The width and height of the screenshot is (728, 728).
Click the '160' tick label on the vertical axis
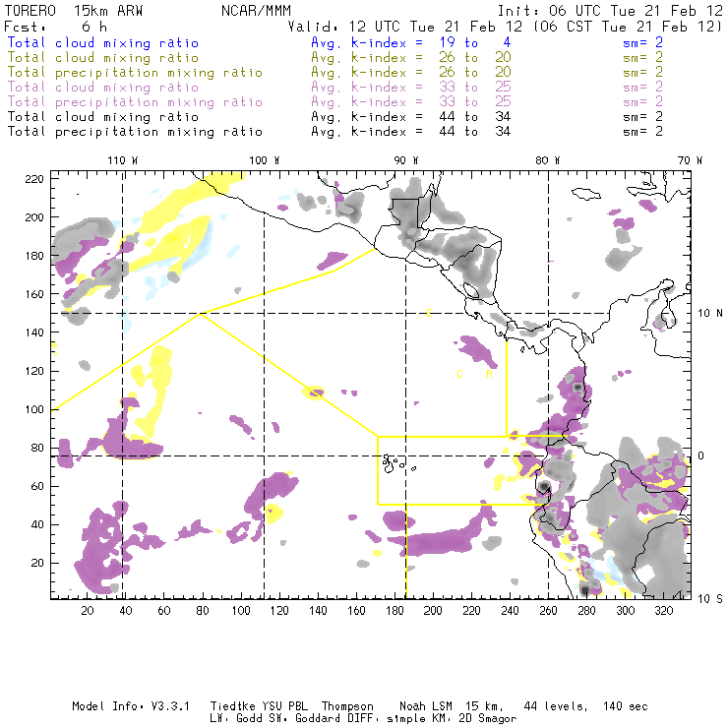[34, 294]
